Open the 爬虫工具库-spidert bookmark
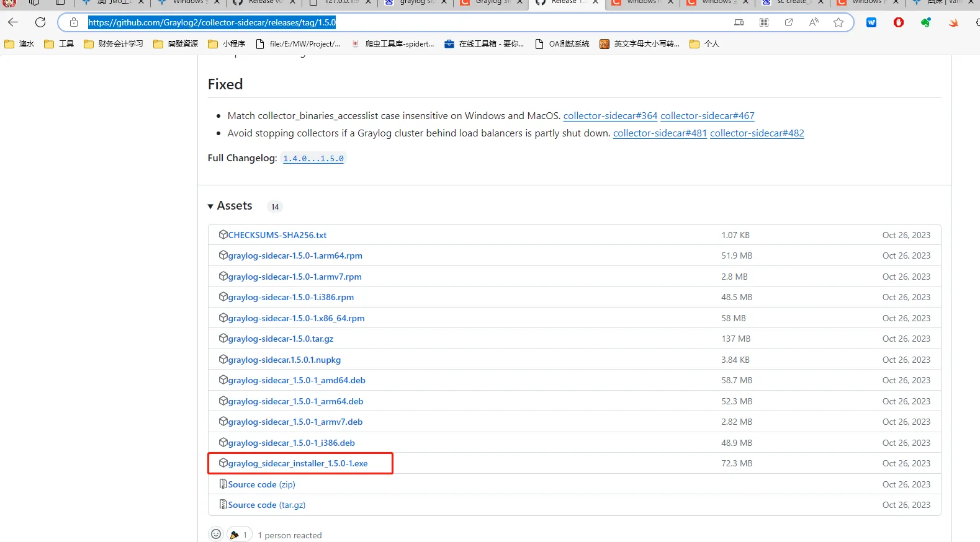Viewport: 980px width, 542px height. pos(393,44)
